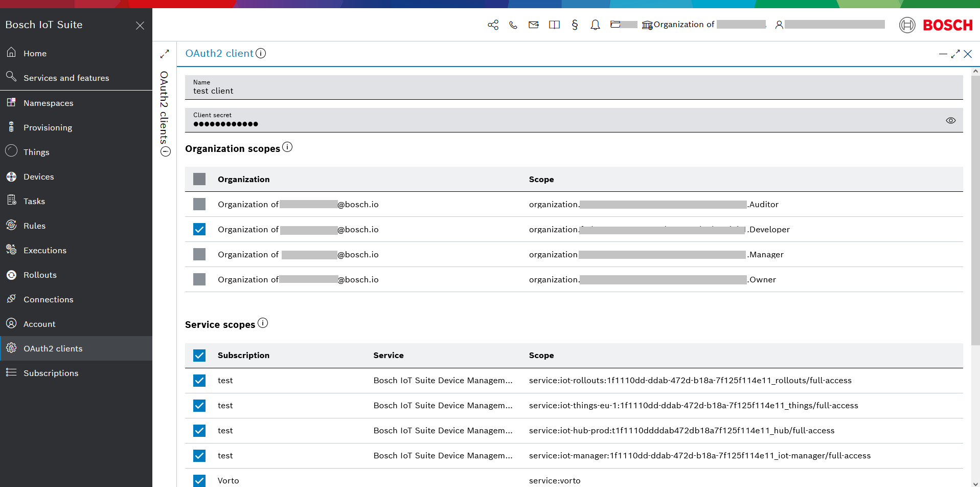Click the scrollbar down arrow

975,483
